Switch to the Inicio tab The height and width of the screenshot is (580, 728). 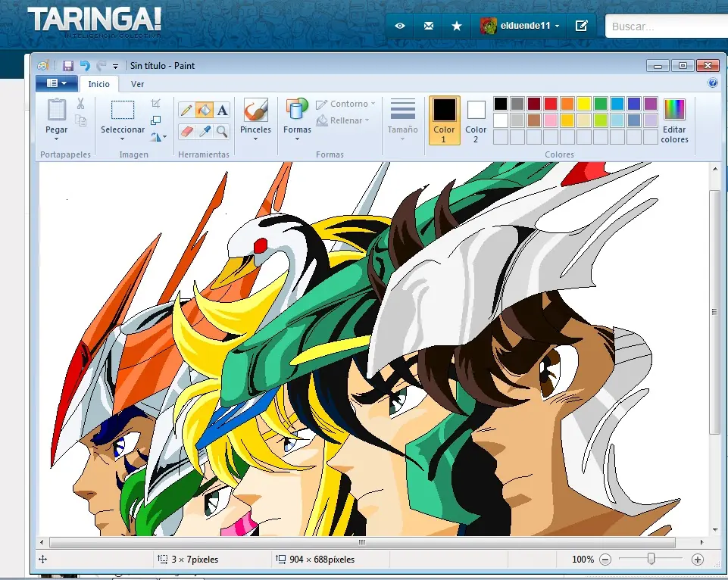pyautogui.click(x=99, y=84)
